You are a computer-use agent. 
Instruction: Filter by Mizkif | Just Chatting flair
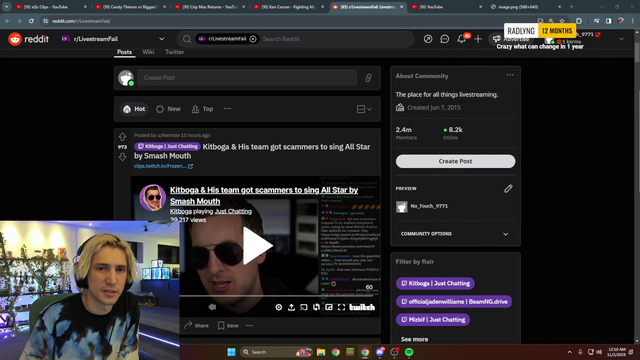tap(433, 320)
